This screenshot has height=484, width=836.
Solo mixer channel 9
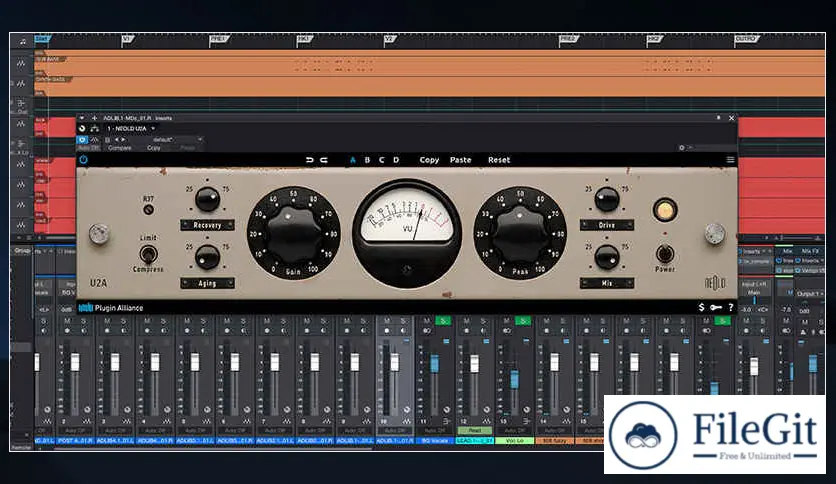click(364, 321)
